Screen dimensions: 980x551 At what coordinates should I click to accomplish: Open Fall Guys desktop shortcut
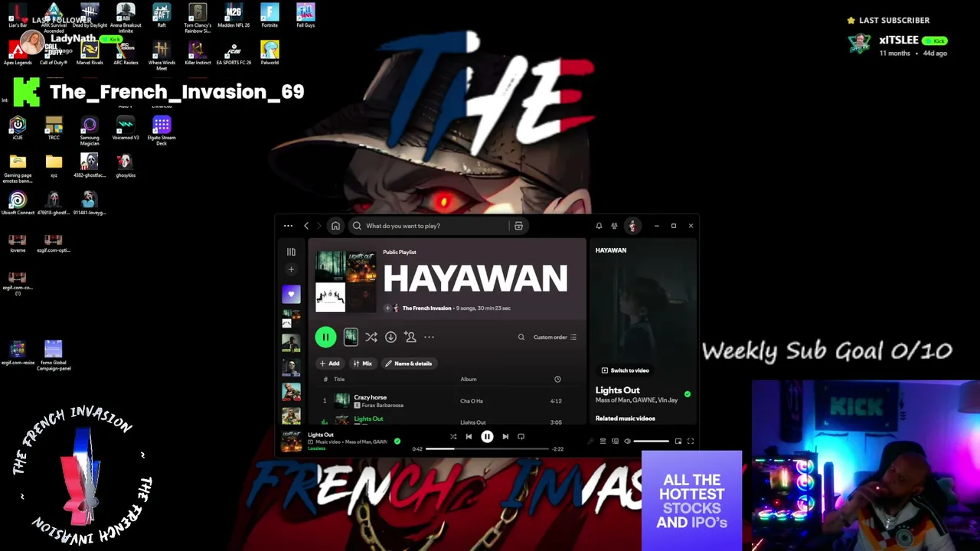305,15
